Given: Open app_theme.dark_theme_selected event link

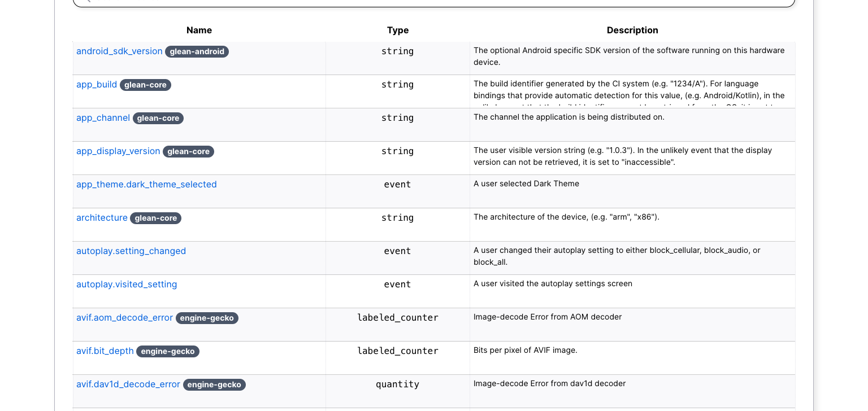Looking at the screenshot, I should (x=146, y=184).
